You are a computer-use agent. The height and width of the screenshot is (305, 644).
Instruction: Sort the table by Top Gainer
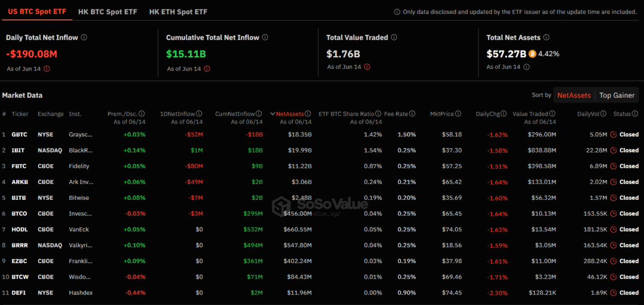point(617,95)
